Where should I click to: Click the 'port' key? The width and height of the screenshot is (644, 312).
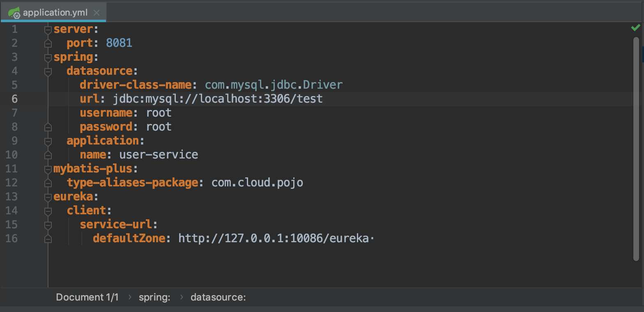click(80, 43)
